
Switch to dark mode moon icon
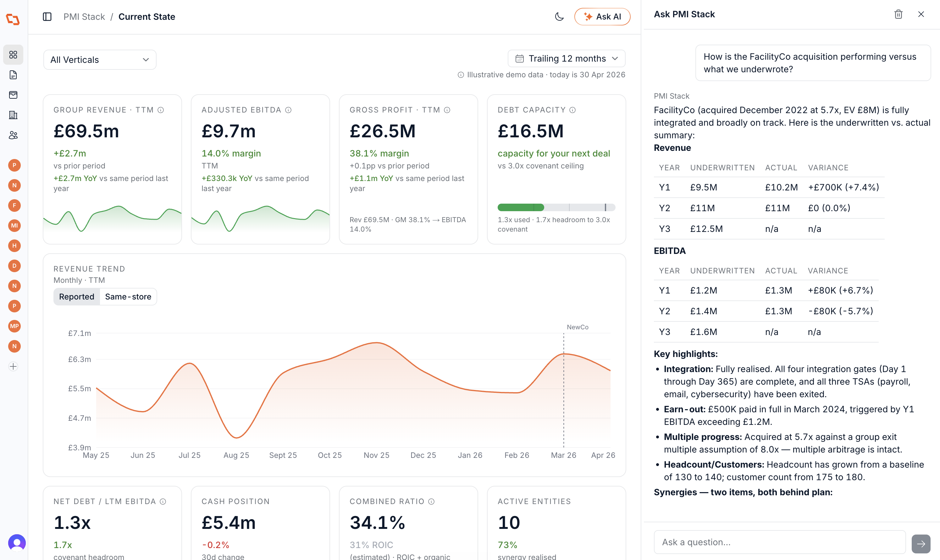coord(559,17)
